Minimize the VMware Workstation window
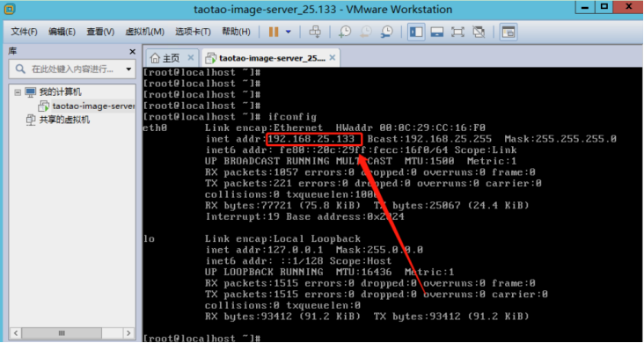The image size is (644, 343). pyautogui.click(x=585, y=7)
